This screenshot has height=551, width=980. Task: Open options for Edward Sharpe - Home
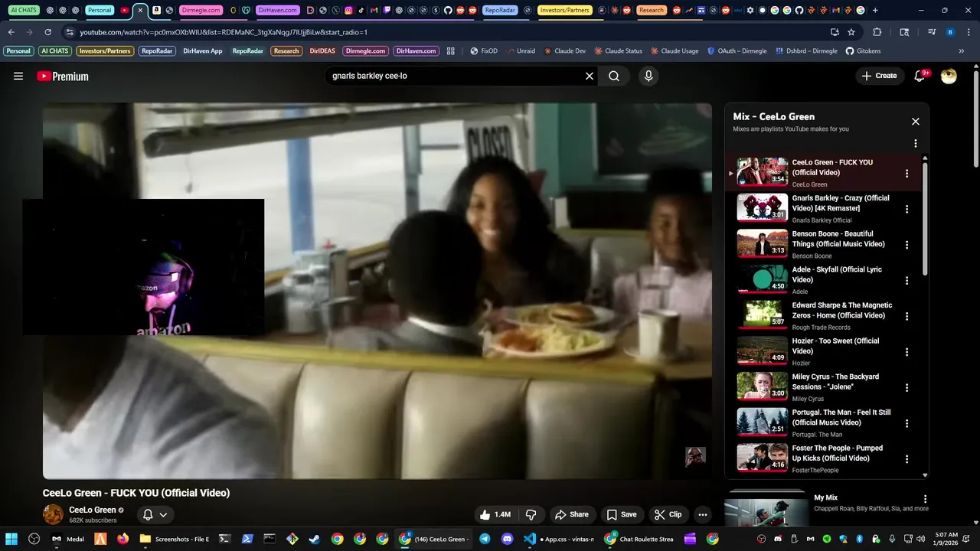point(906,316)
